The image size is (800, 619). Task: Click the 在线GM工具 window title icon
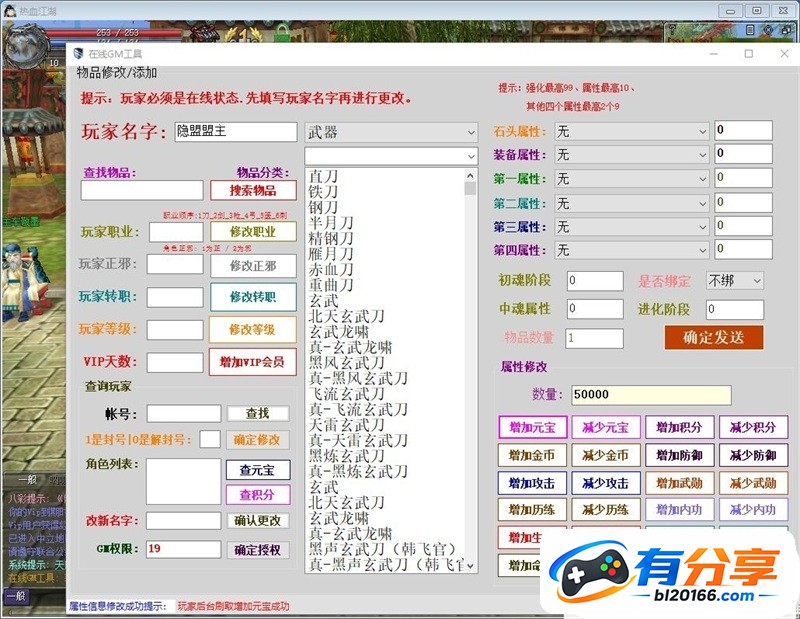click(x=78, y=54)
